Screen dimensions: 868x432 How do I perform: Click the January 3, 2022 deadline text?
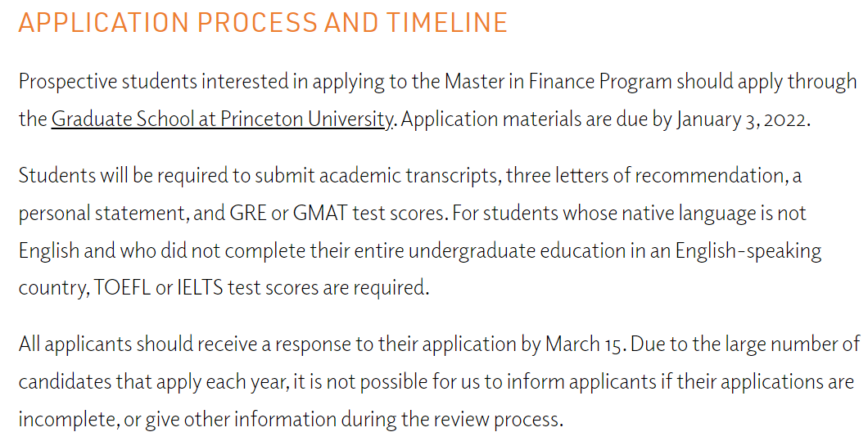click(x=743, y=119)
